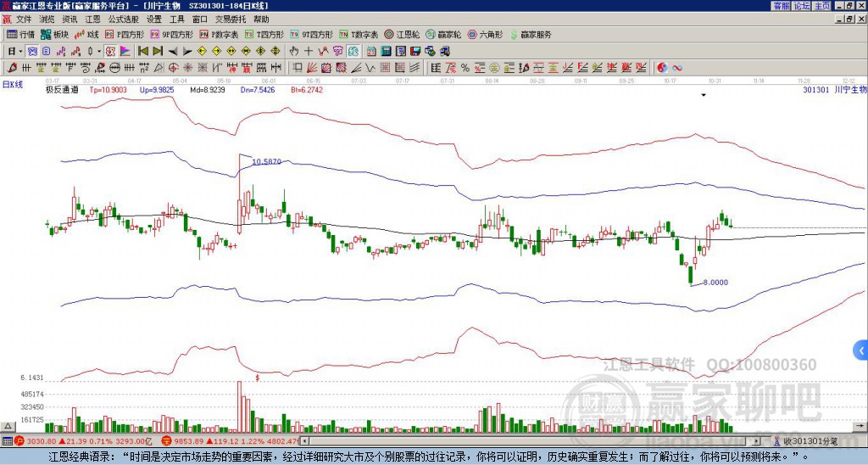Click the yin-yang taiji icon
Viewport: 868px width, 465px height.
[x=662, y=68]
